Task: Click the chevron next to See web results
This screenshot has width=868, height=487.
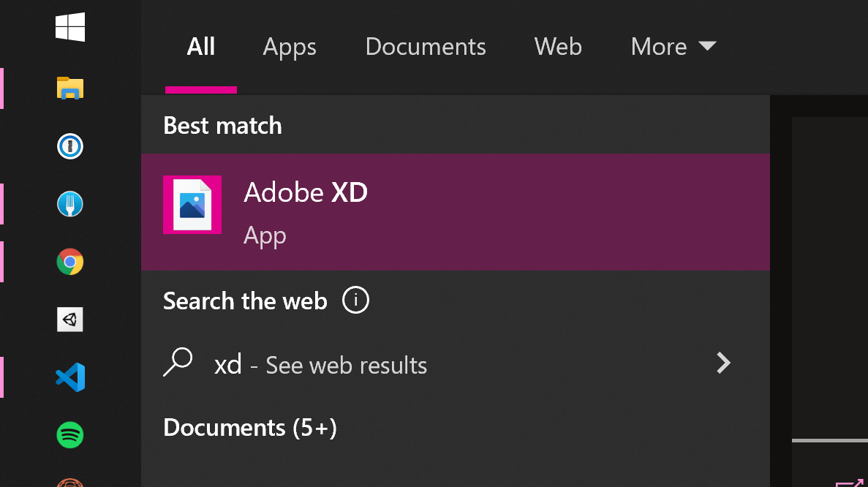Action: (722, 363)
